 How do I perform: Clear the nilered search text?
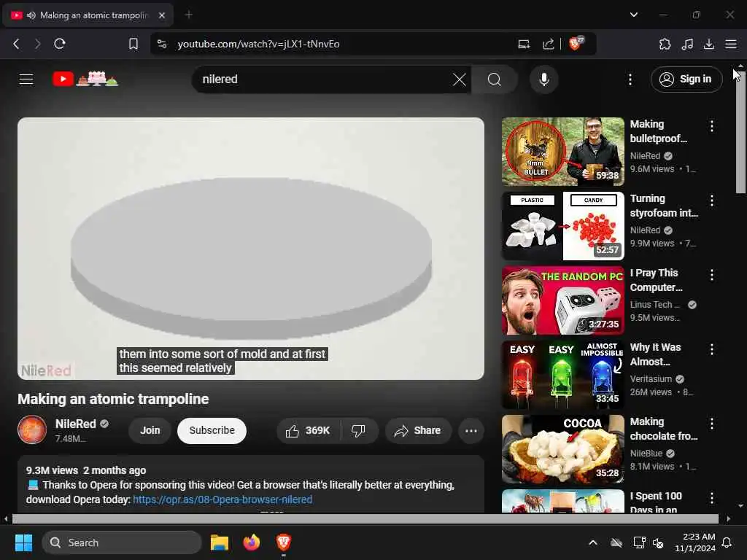pos(460,79)
